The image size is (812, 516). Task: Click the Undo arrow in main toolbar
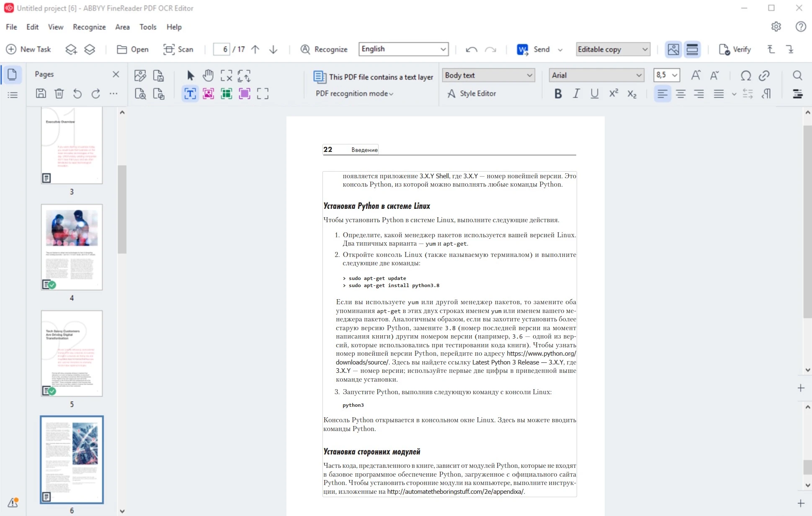472,50
